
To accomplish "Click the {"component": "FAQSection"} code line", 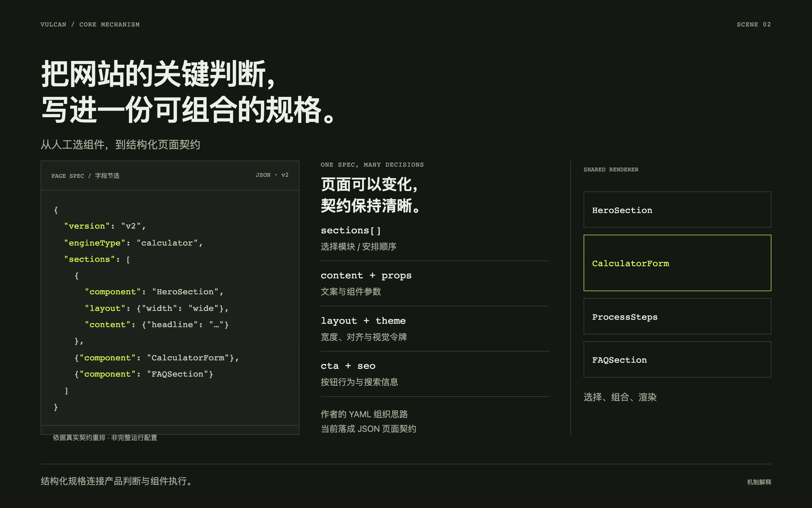I will point(144,374).
